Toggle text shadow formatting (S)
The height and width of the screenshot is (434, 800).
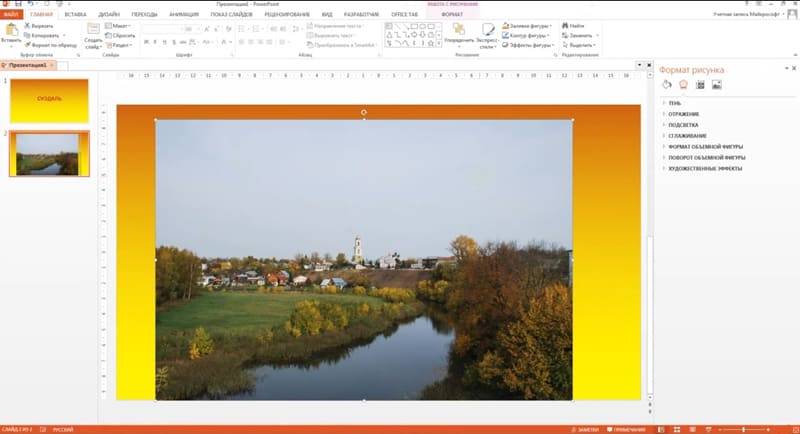(x=173, y=42)
